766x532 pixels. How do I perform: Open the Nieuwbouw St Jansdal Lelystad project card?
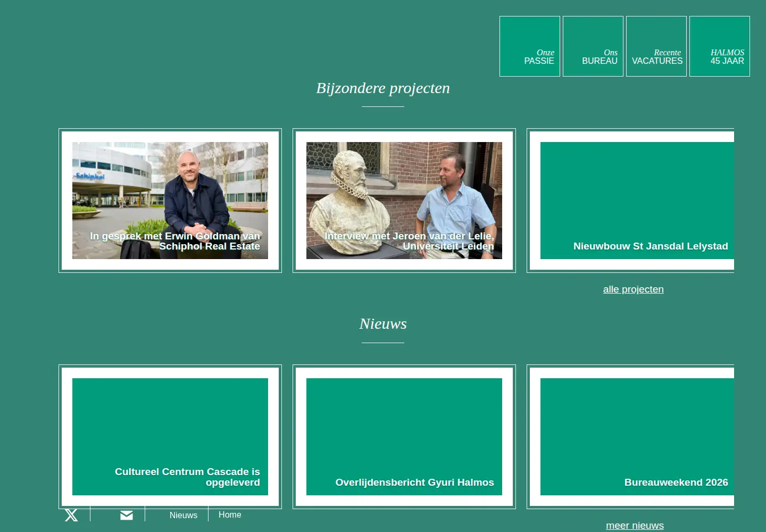coord(630,201)
